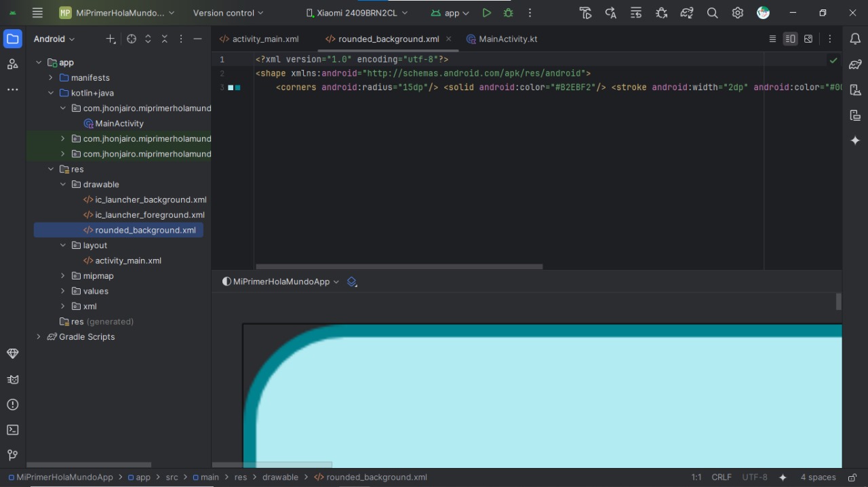Screen dimensions: 868x487
Task: Open editor tabs options (vertical dots)
Action: click(x=829, y=39)
